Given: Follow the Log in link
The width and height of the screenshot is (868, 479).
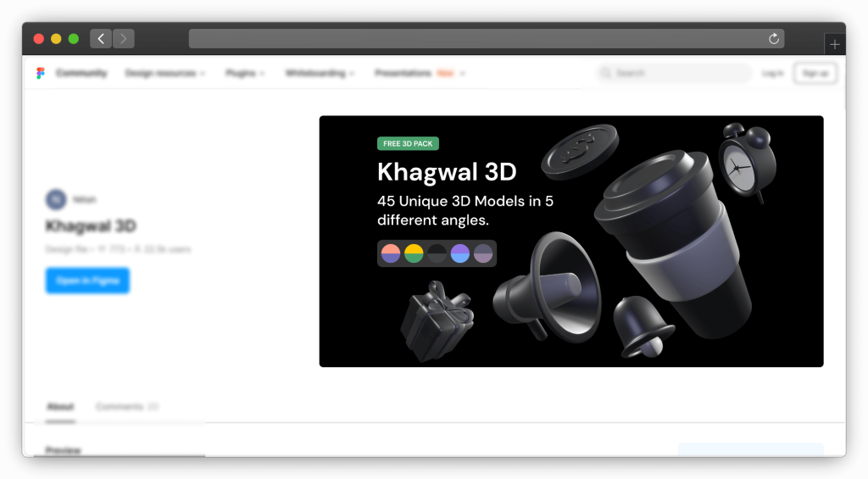Looking at the screenshot, I should [x=772, y=74].
